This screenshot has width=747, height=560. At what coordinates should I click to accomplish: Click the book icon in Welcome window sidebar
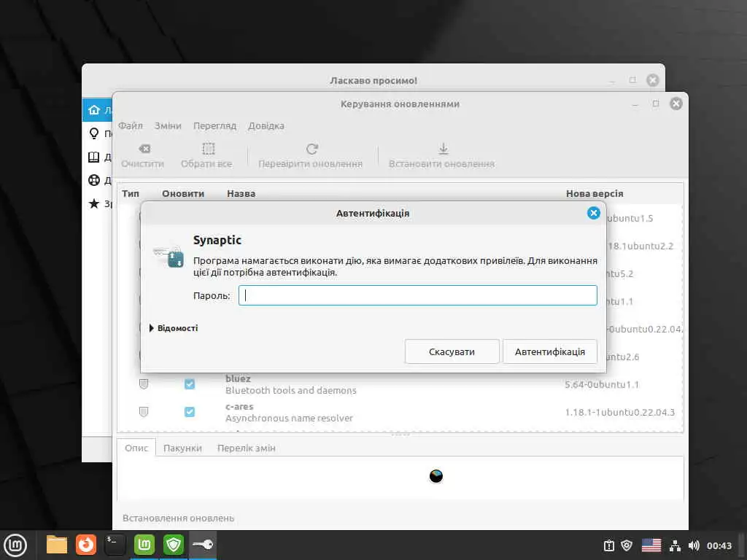tap(94, 157)
